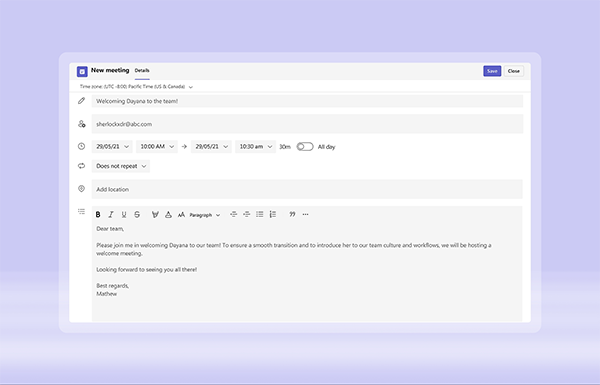Click the meeting title field
This screenshot has height=385, width=600.
[307, 101]
